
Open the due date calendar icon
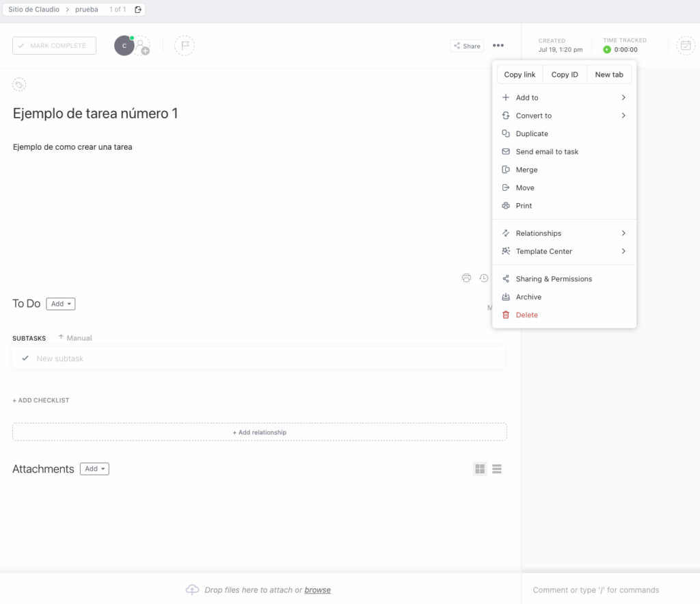coord(686,45)
